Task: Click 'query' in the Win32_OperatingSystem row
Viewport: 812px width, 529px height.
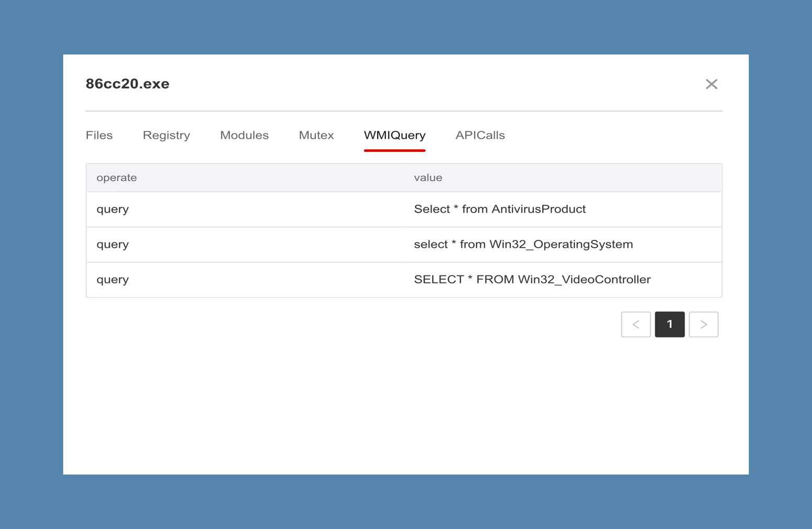Action: pos(113,244)
